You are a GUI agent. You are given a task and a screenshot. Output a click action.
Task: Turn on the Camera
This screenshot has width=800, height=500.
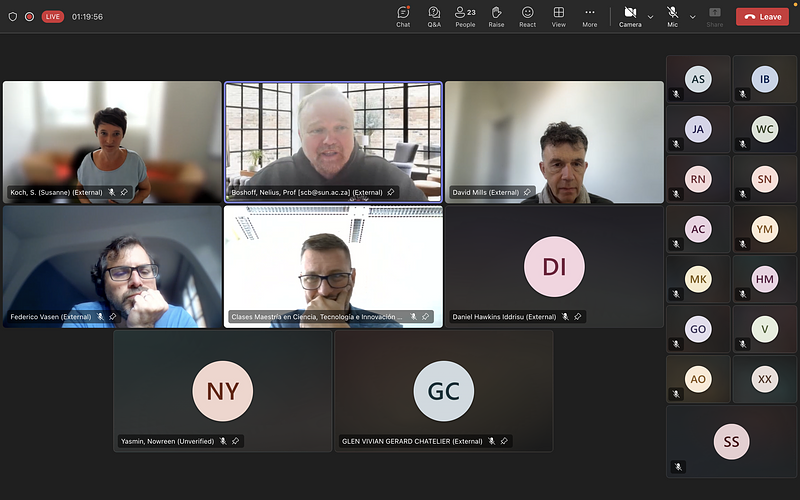630,16
